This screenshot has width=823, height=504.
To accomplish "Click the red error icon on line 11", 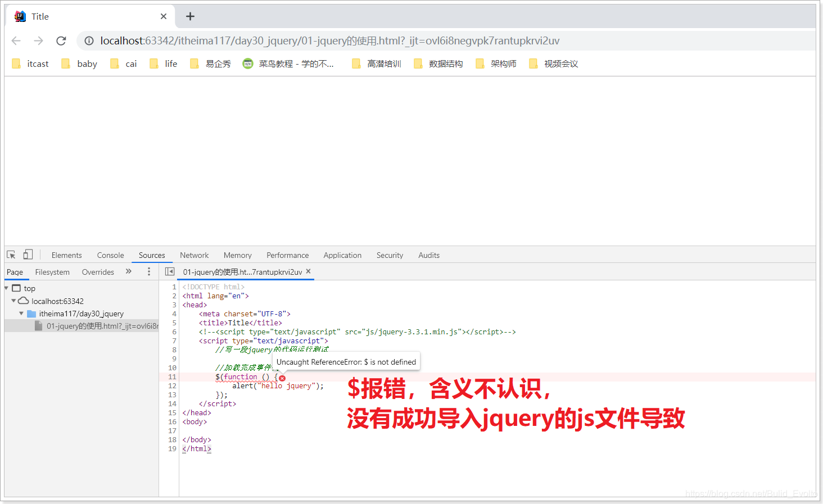I will (x=282, y=378).
